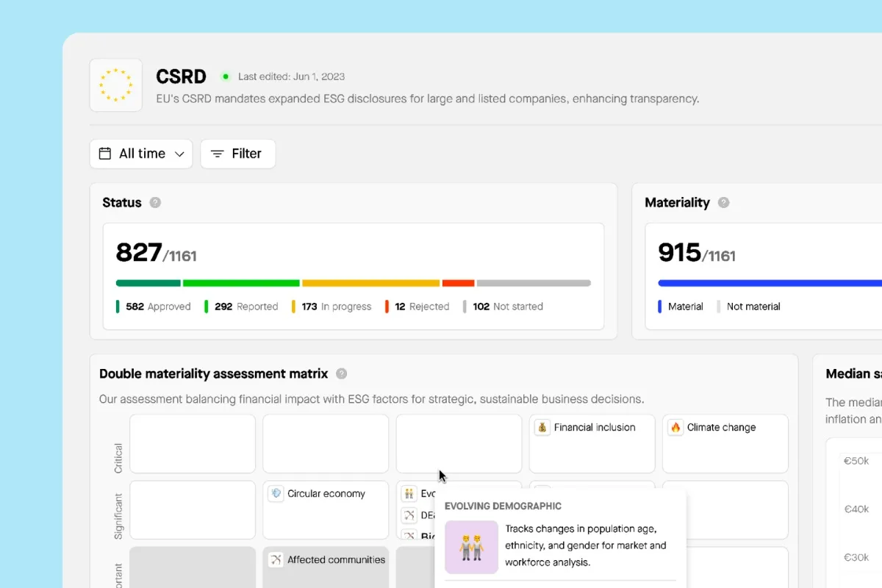This screenshot has height=588, width=882.
Task: Click the Financial inclusion money bag icon
Action: pos(542,428)
